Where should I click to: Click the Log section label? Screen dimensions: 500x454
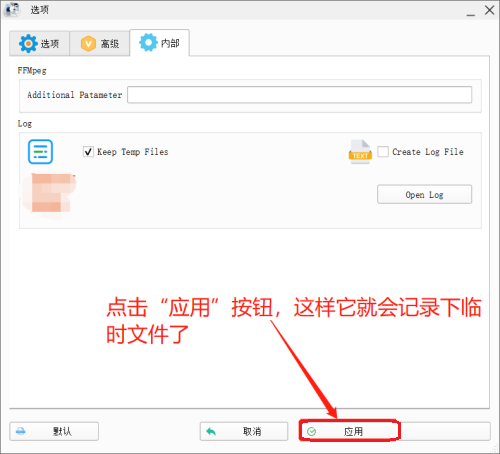coord(25,124)
